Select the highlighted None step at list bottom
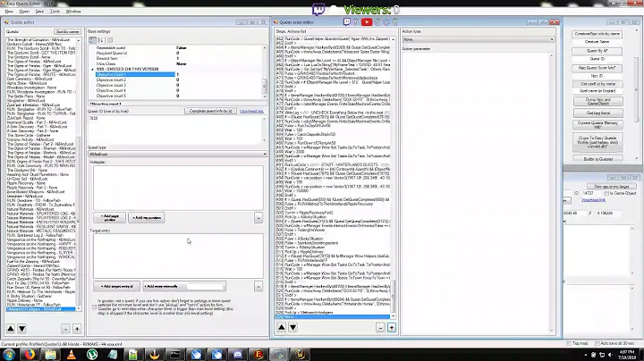Image resolution: width=644 pixels, height=361 pixels. coord(333,316)
